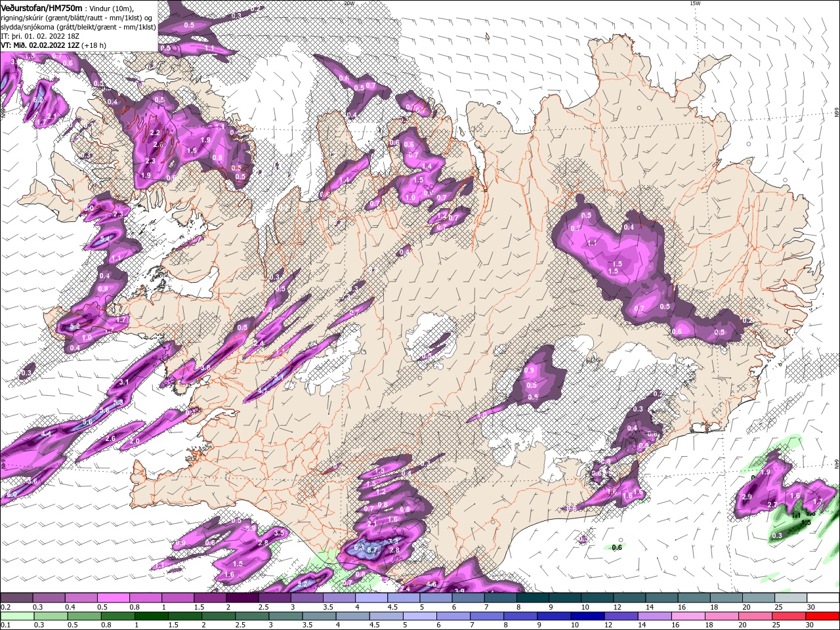
Task: Click the 2.7 precipitation value on the map
Action: coord(772,504)
